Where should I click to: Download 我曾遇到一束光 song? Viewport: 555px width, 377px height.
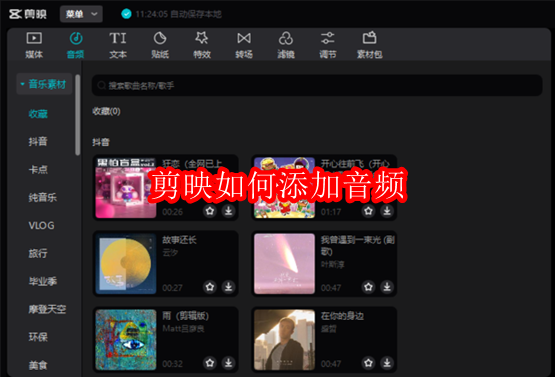[387, 287]
